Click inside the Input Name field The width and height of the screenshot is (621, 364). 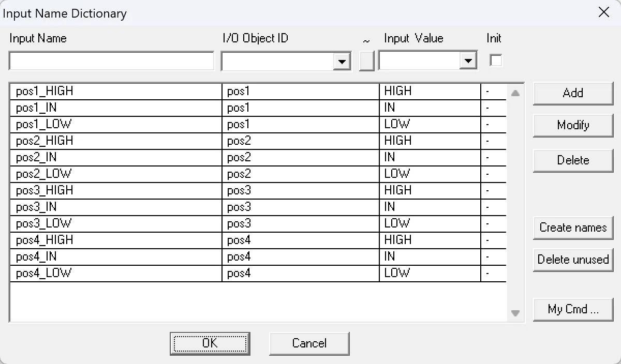coord(111,60)
